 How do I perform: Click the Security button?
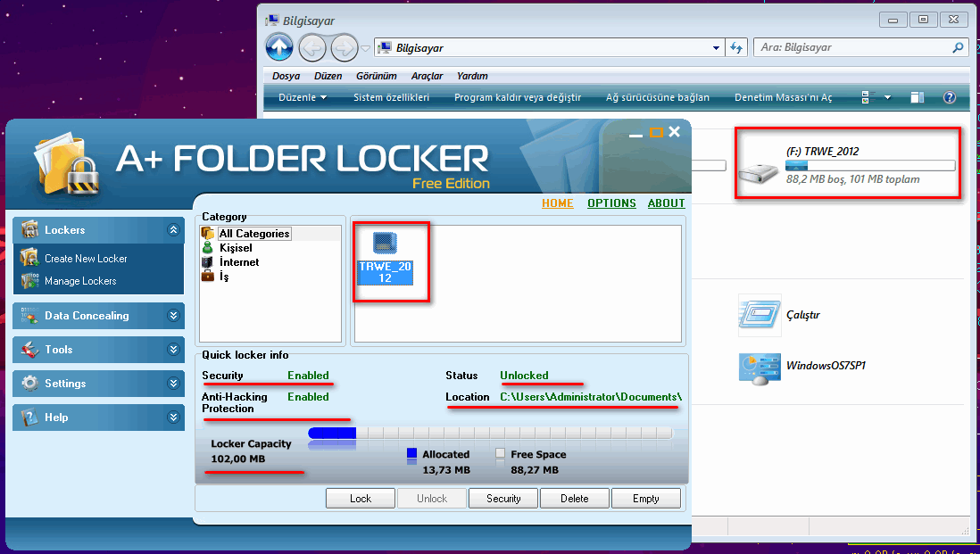[x=503, y=499]
